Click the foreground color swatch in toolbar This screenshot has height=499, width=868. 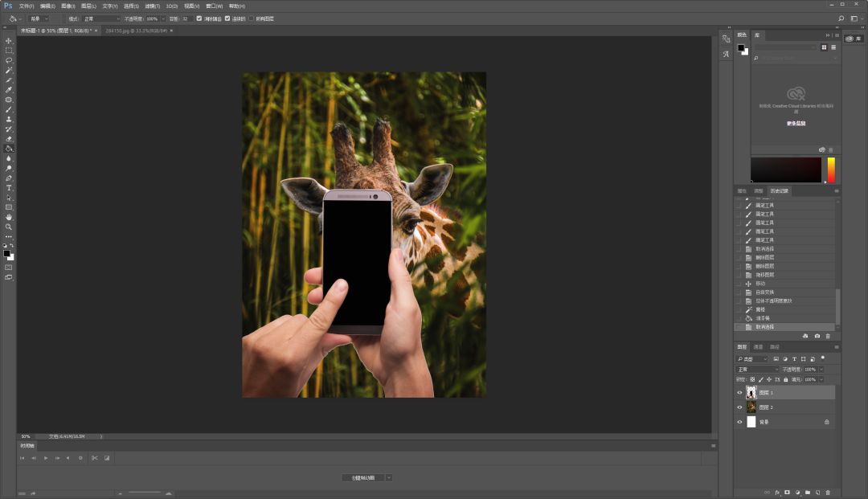click(x=7, y=253)
